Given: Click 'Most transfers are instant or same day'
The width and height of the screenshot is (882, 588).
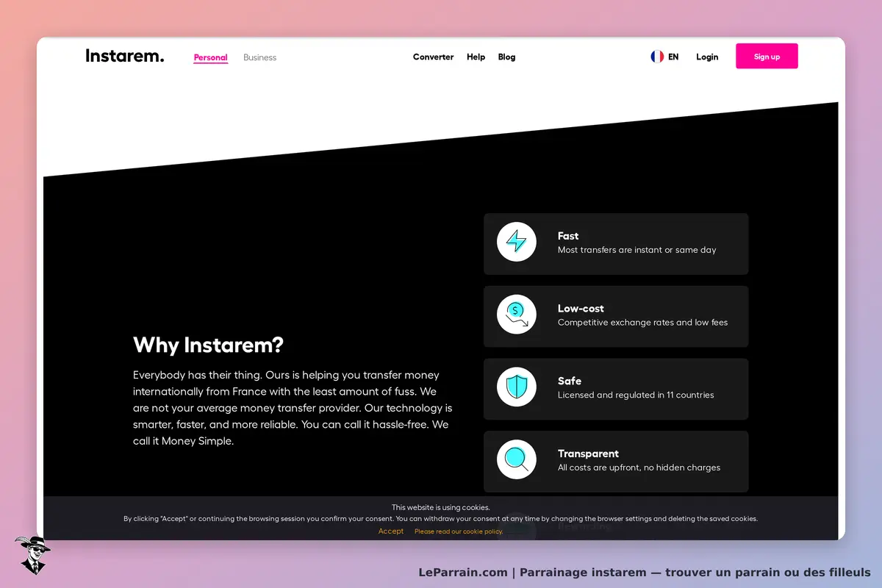Looking at the screenshot, I should click(637, 250).
